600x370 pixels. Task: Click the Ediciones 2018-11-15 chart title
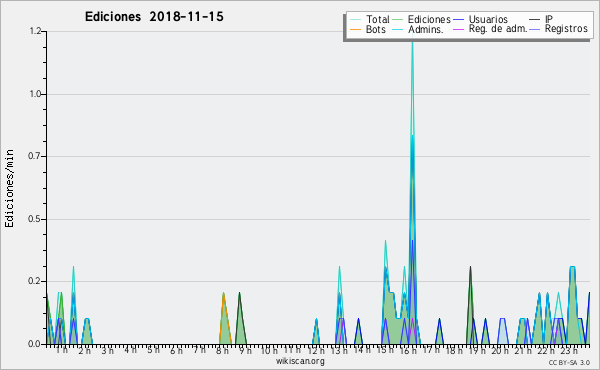(154, 17)
